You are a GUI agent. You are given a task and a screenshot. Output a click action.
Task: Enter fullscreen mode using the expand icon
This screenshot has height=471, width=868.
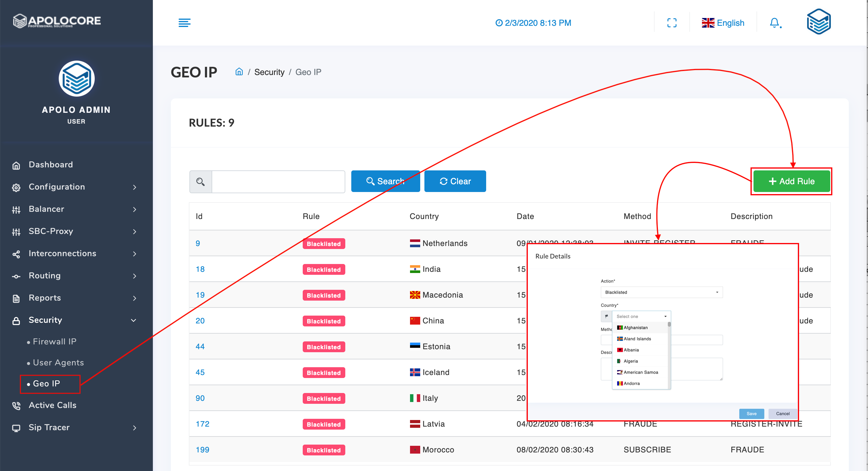pyautogui.click(x=672, y=22)
